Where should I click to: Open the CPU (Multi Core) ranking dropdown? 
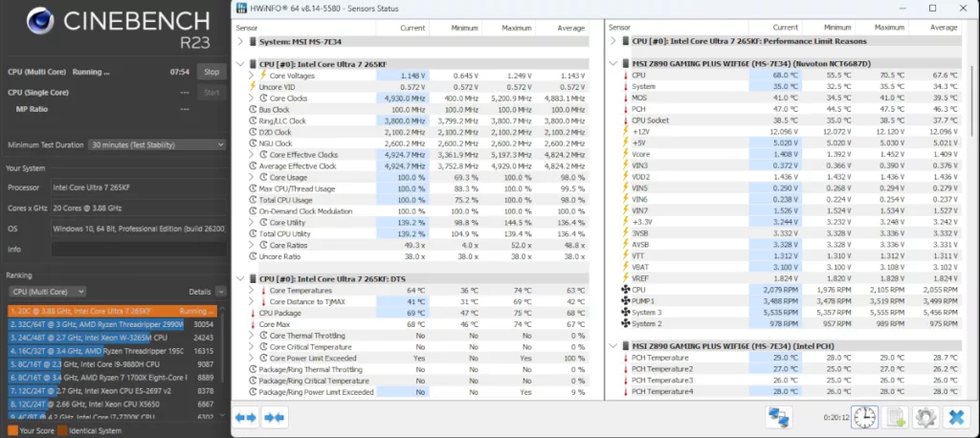tap(48, 292)
